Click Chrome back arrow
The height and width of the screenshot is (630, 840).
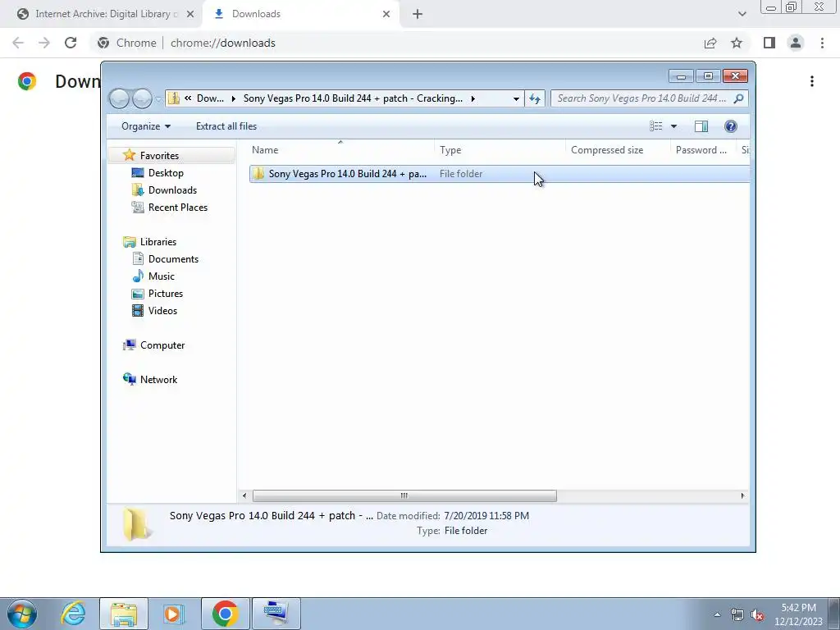tap(18, 43)
